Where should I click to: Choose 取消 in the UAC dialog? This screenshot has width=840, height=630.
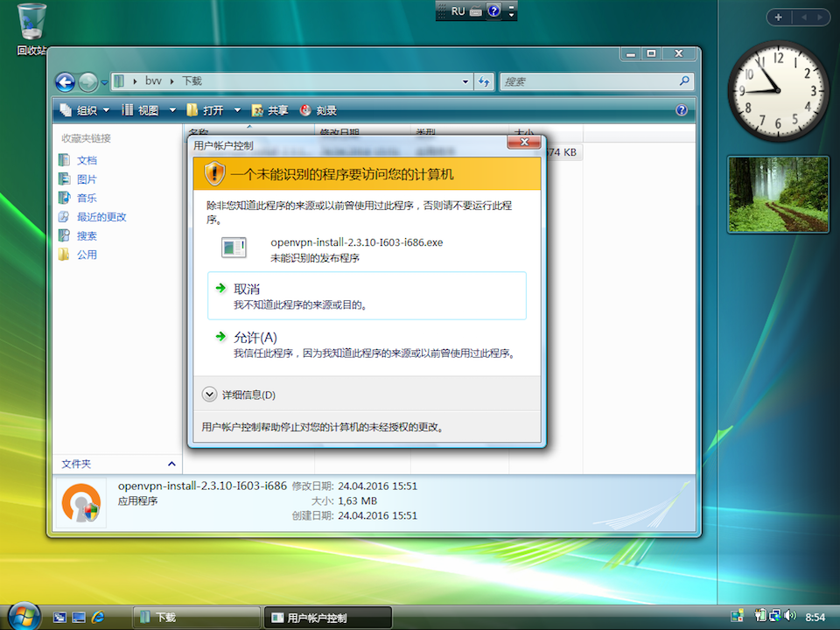tap(367, 296)
